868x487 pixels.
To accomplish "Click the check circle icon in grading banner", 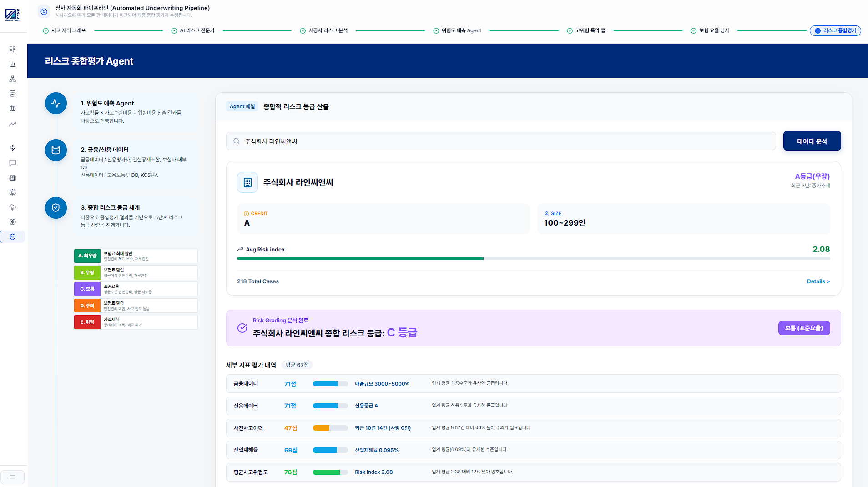I will tap(242, 328).
